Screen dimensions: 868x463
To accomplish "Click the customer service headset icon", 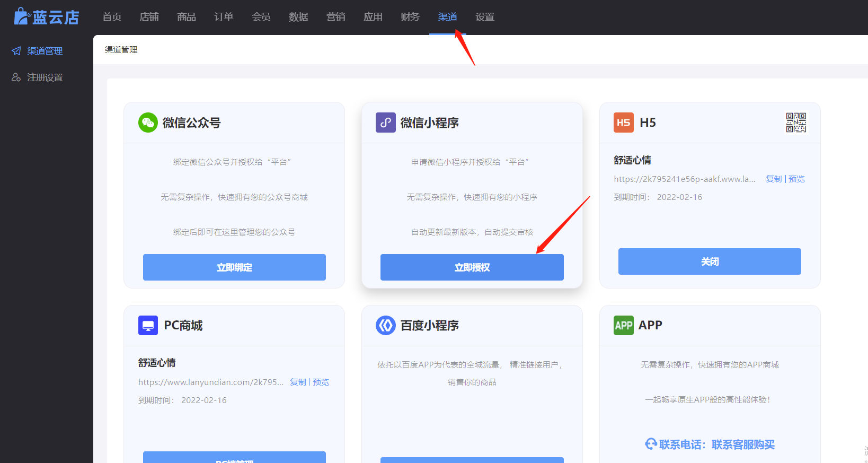I will 651,444.
